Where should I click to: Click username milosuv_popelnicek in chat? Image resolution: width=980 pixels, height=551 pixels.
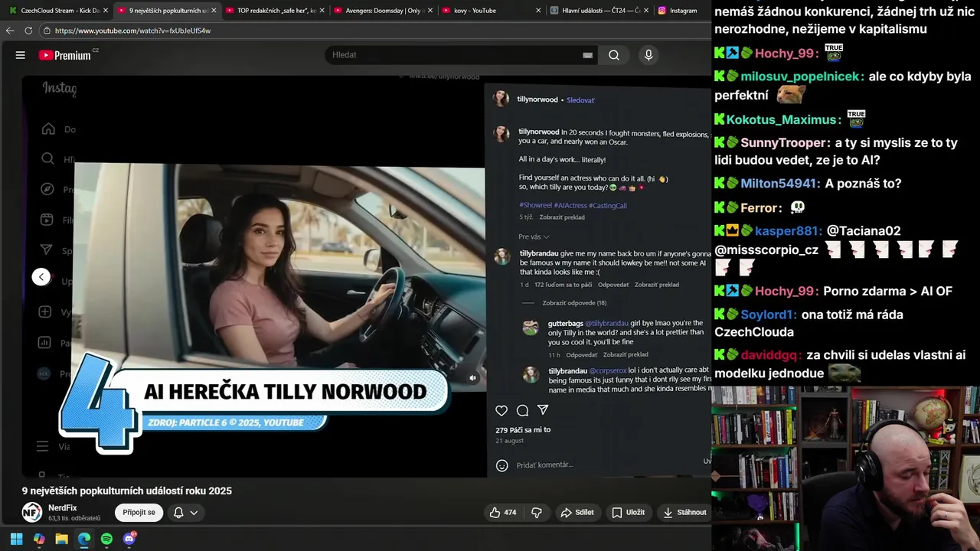(802, 77)
